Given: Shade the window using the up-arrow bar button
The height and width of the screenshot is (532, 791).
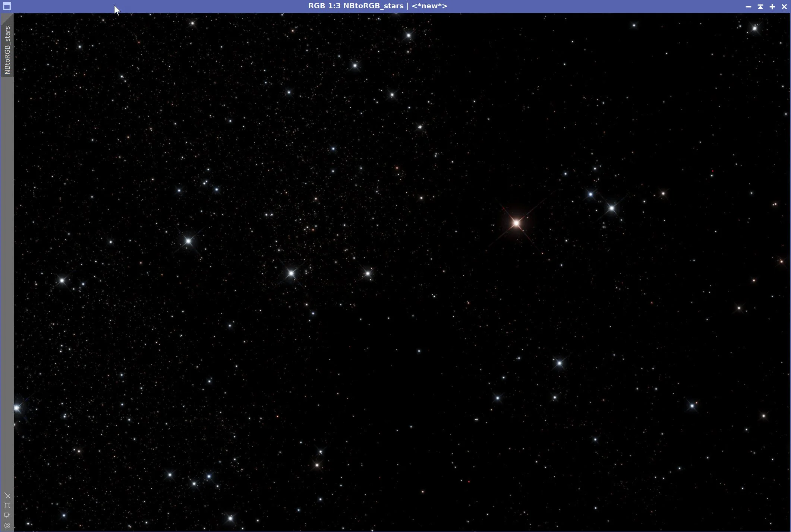Looking at the screenshot, I should [760, 7].
